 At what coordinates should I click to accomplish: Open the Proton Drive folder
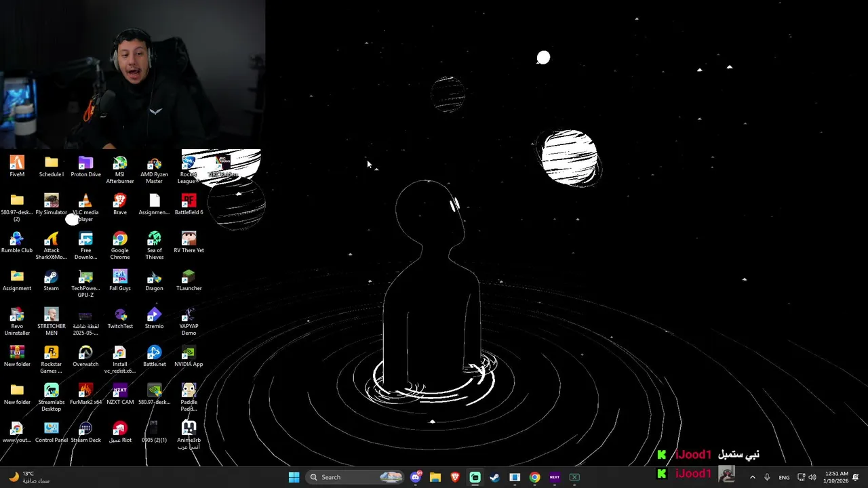(85, 166)
